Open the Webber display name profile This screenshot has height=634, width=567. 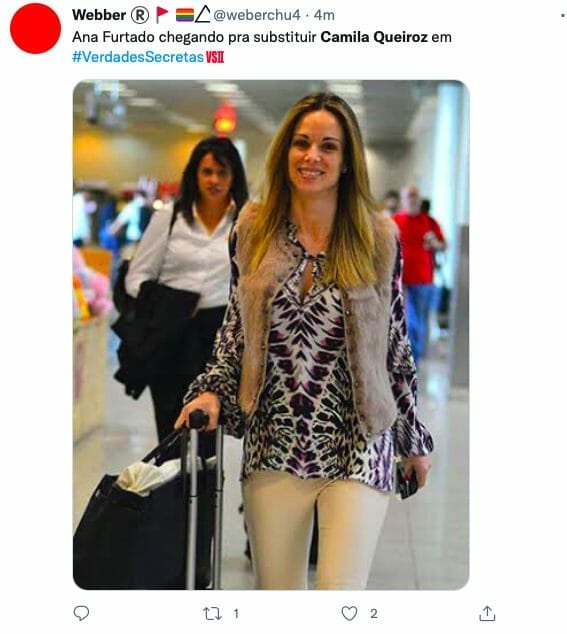point(99,15)
